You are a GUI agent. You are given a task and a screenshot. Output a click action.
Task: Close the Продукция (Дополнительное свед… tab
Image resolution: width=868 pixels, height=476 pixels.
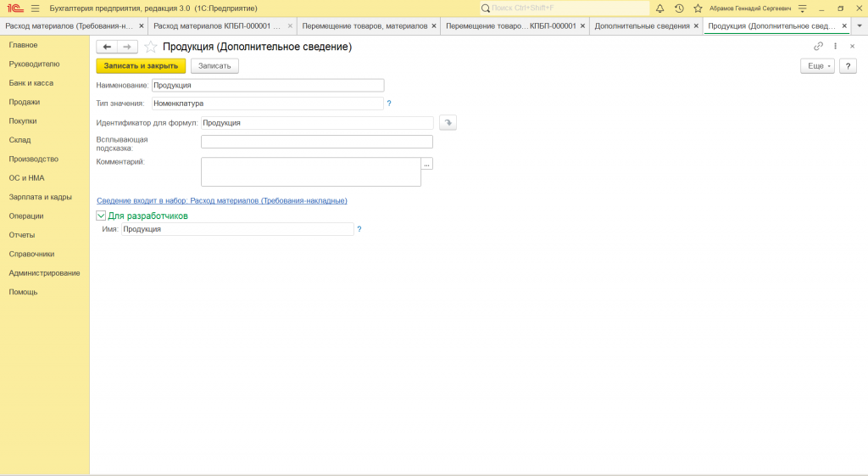pyautogui.click(x=844, y=26)
